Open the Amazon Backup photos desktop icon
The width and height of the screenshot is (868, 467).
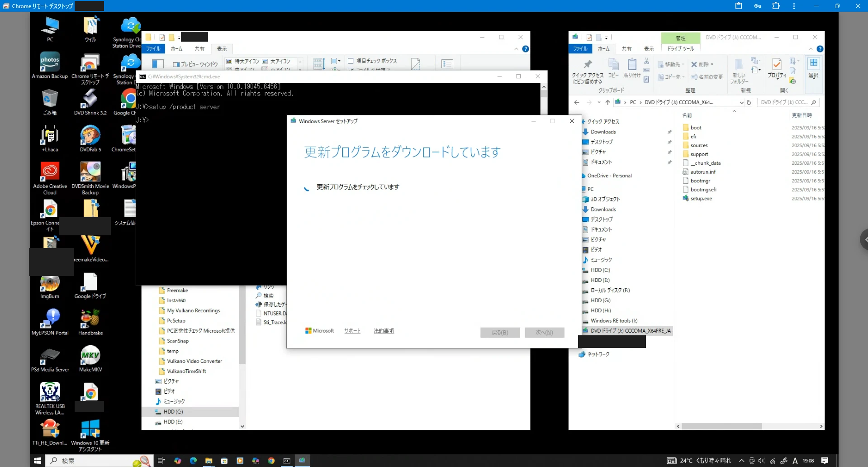(50, 65)
